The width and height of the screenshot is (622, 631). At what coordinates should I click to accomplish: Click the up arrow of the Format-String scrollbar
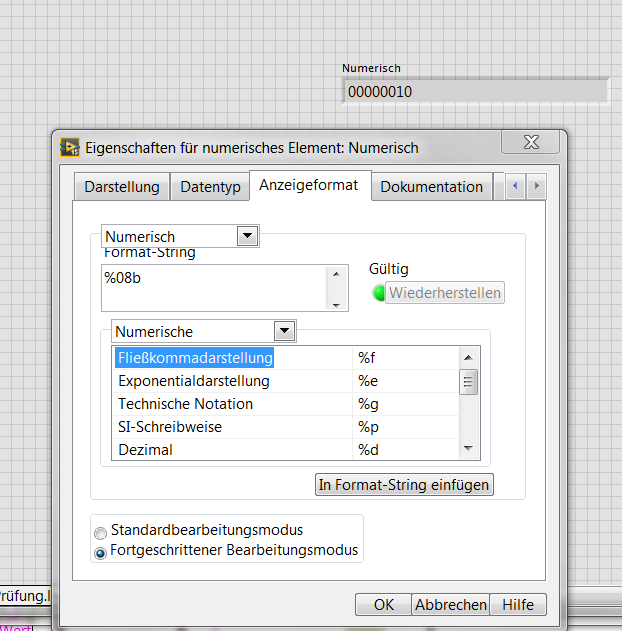336,274
